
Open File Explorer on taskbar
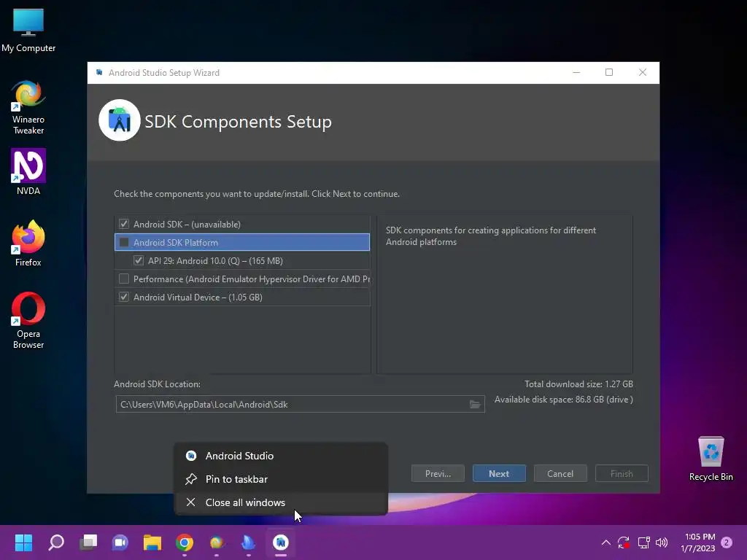[x=152, y=542]
